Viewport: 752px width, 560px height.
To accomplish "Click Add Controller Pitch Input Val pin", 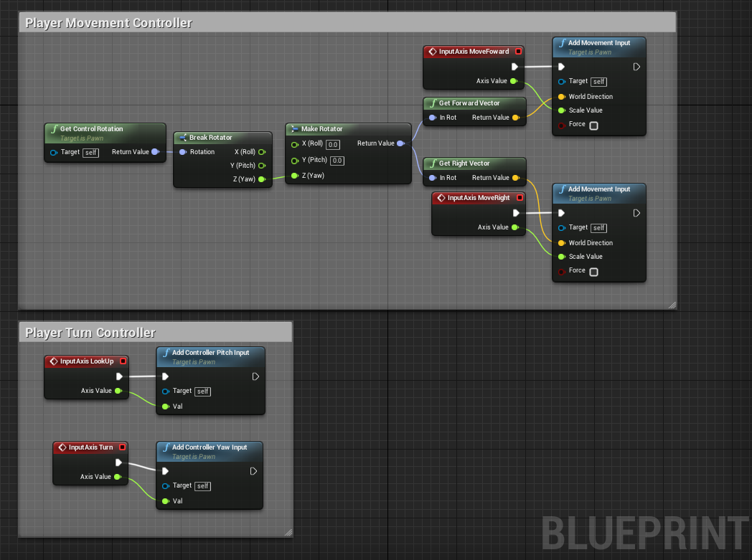I will point(166,407).
